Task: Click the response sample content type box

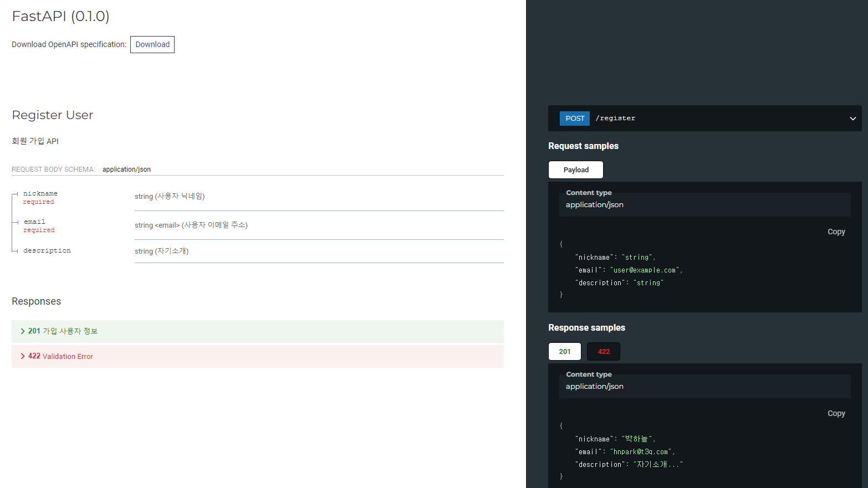Action: point(704,386)
